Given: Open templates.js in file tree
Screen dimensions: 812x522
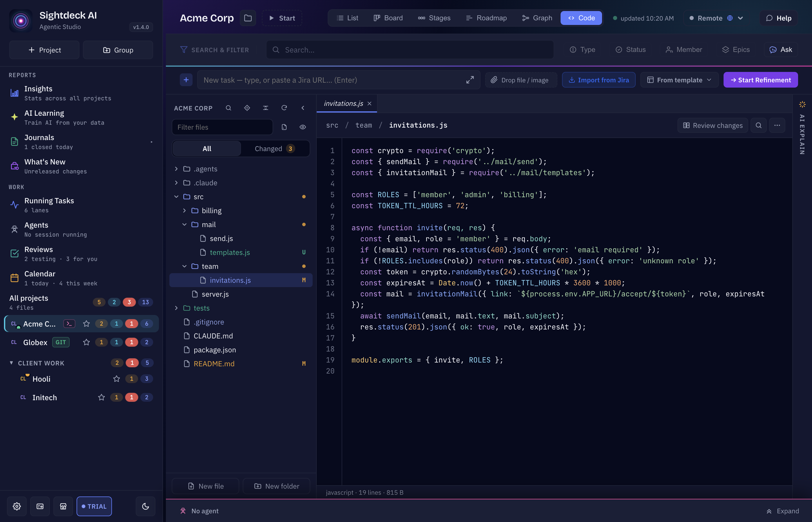Looking at the screenshot, I should click(241, 253).
